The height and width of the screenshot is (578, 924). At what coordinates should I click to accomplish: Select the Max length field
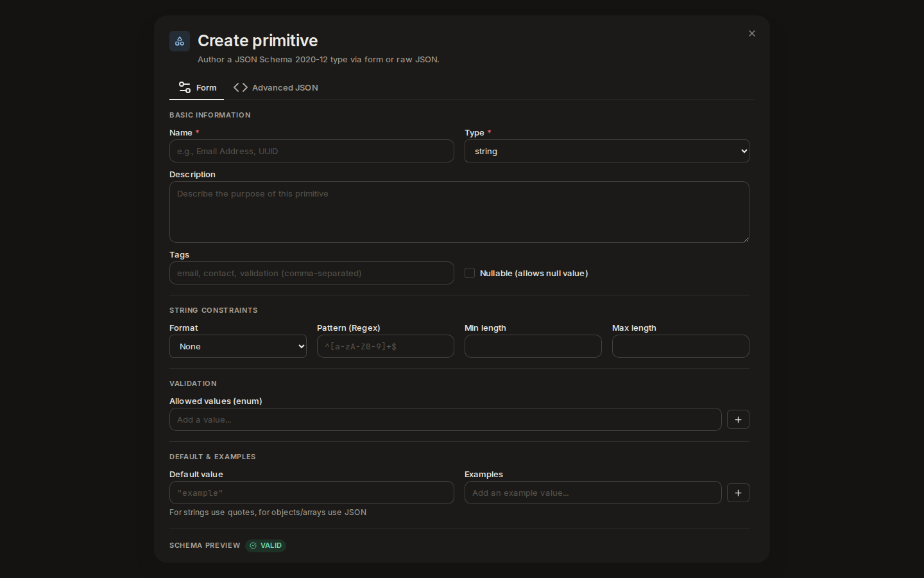tap(681, 346)
